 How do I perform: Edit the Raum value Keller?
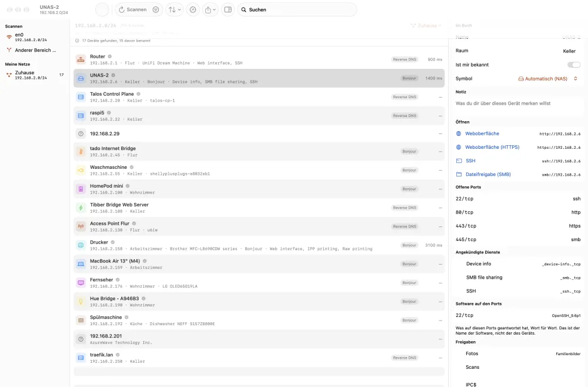[x=569, y=51]
